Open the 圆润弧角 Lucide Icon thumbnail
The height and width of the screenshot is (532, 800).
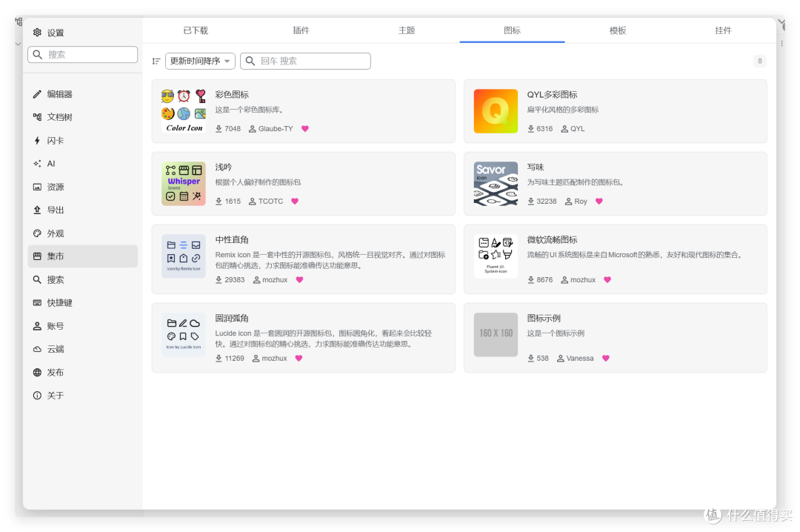coord(184,335)
